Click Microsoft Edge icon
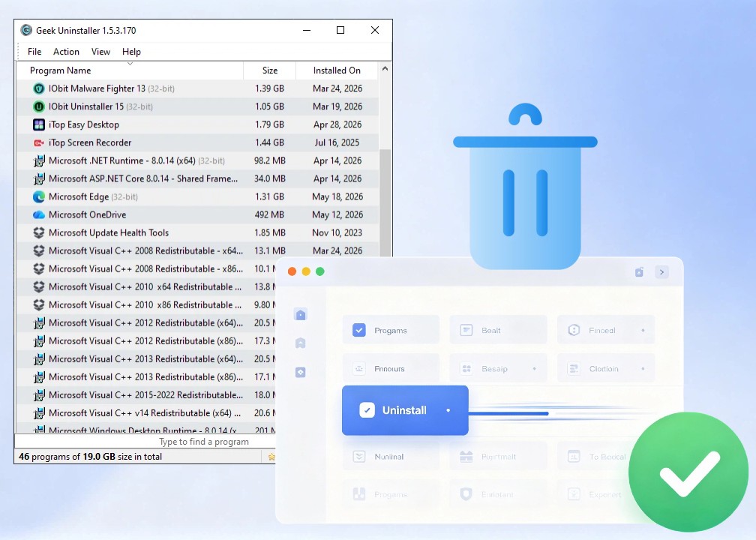The width and height of the screenshot is (756, 540). (39, 196)
